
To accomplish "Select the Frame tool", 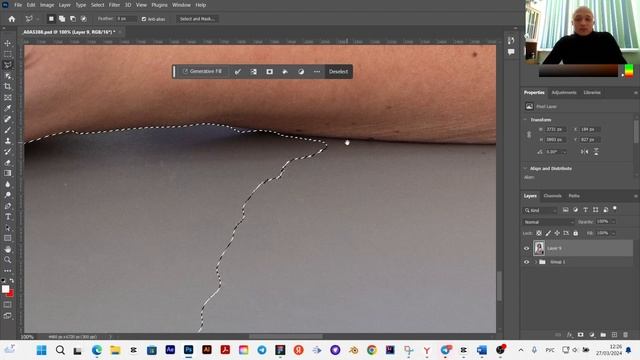I will 7,98.
